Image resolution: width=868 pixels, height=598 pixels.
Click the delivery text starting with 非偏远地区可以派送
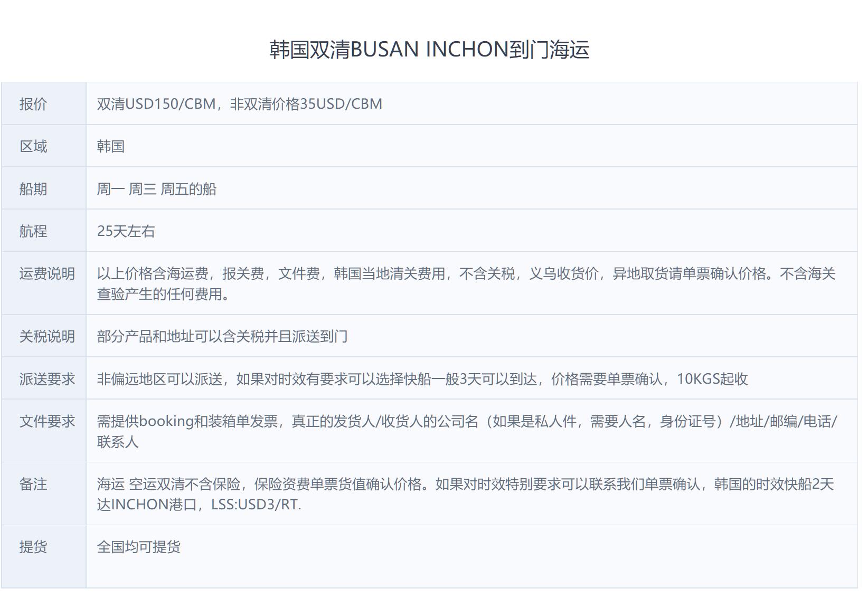pos(422,379)
